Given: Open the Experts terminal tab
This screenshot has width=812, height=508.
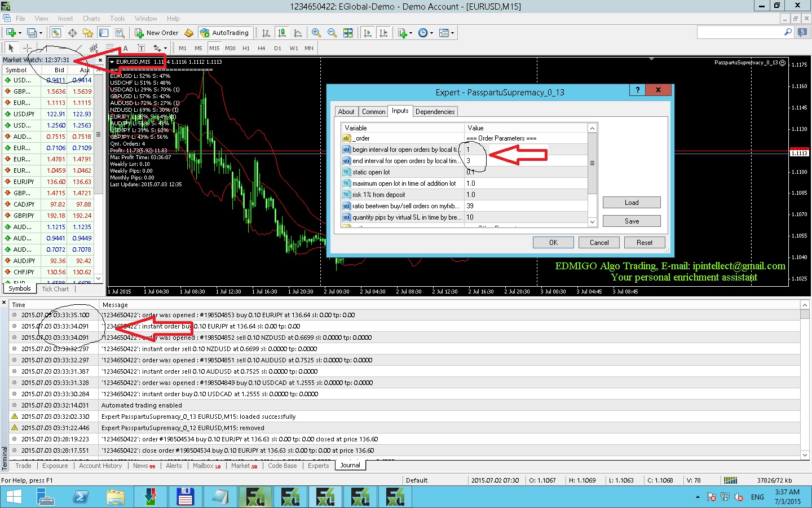Looking at the screenshot, I should point(318,466).
